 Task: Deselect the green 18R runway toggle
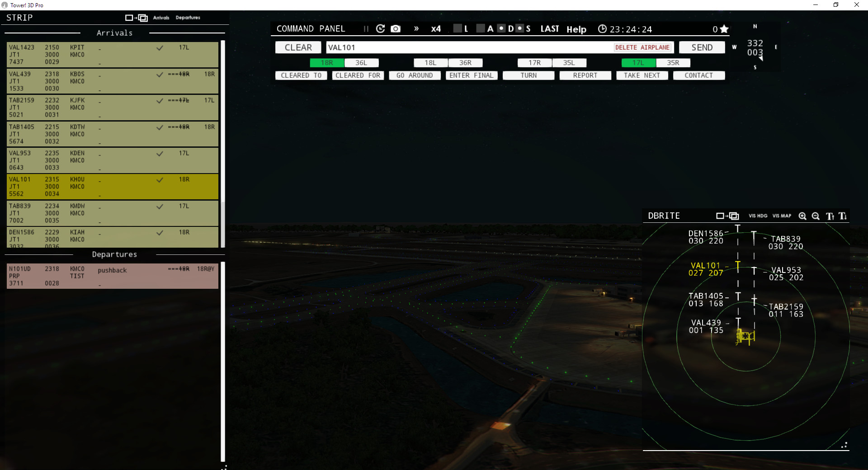coord(326,63)
